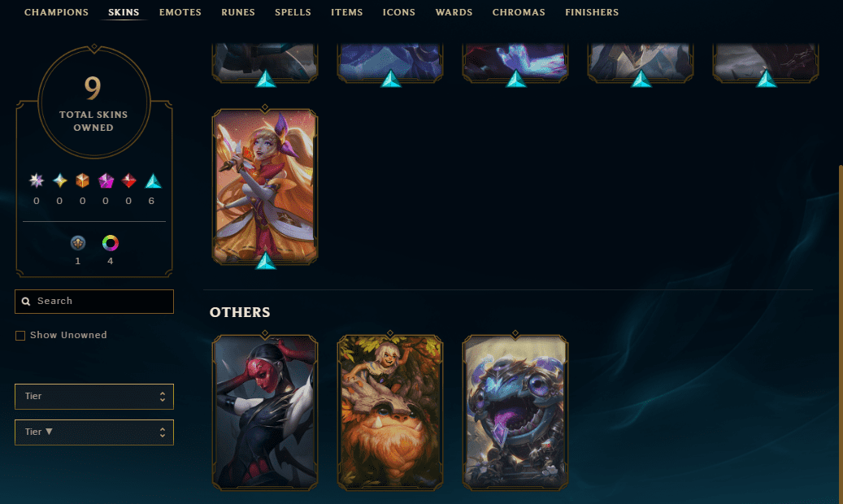843x504 pixels.
Task: Click the red Standard tier gem icon
Action: pyautogui.click(x=128, y=180)
